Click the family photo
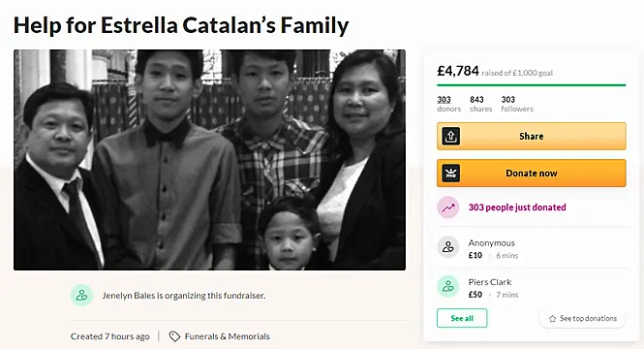Screen dimensions: 644x349 (x=209, y=160)
